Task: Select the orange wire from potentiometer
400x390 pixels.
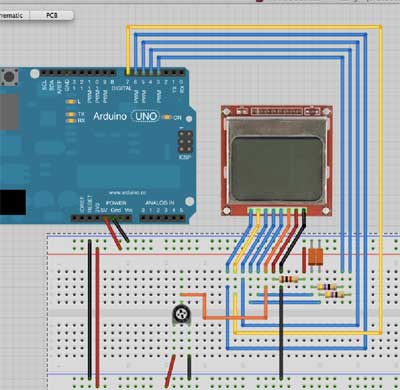Action: pos(204,307)
